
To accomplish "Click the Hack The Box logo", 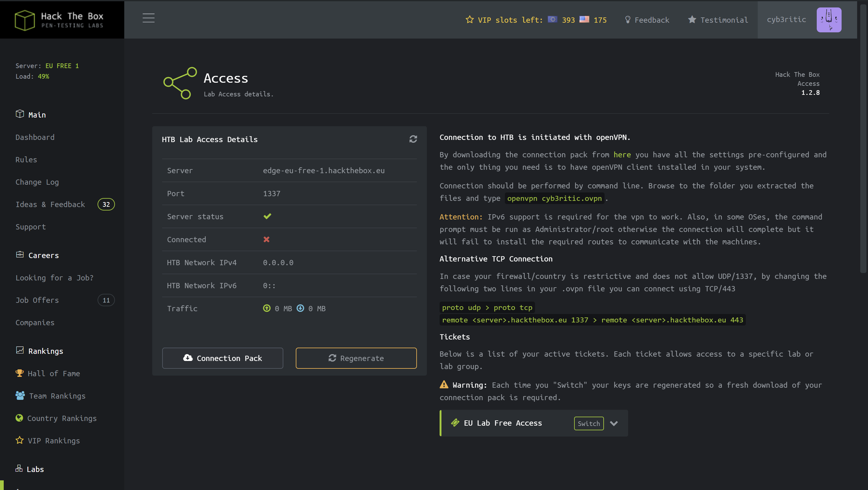I will pyautogui.click(x=59, y=20).
